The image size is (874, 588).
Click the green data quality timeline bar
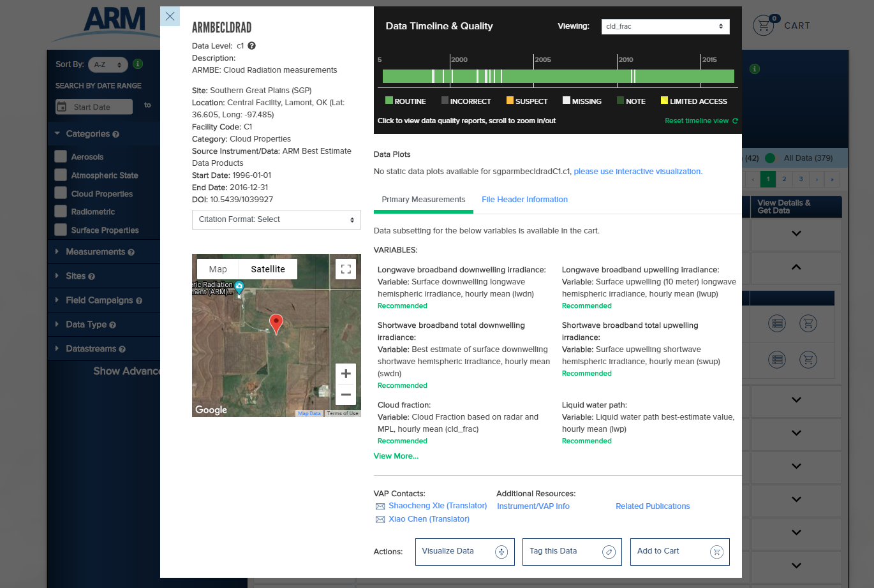(x=558, y=77)
